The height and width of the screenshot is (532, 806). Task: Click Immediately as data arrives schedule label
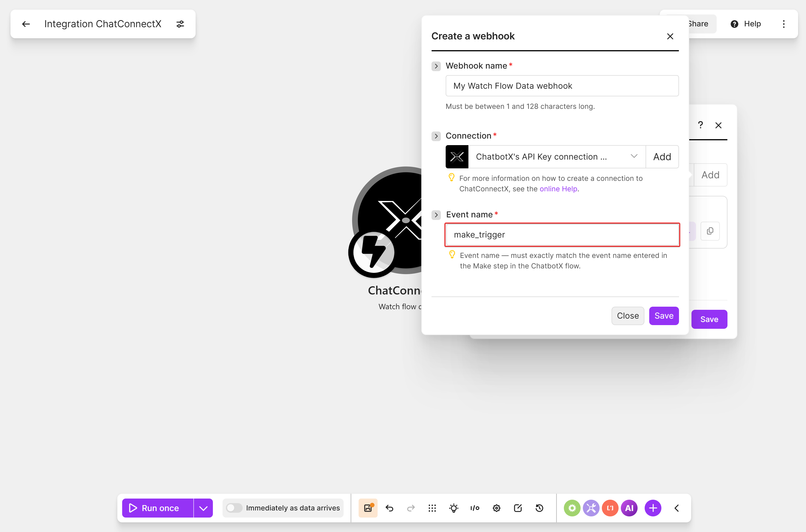coord(293,508)
